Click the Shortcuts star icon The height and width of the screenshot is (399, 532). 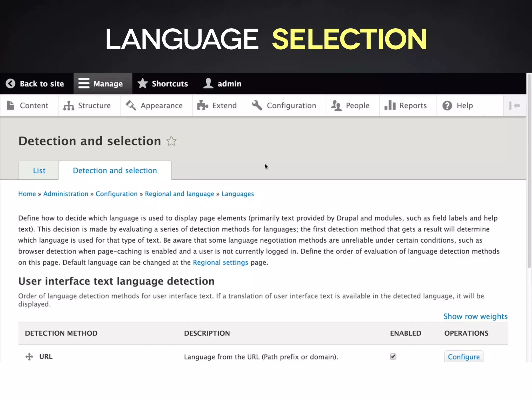click(143, 84)
